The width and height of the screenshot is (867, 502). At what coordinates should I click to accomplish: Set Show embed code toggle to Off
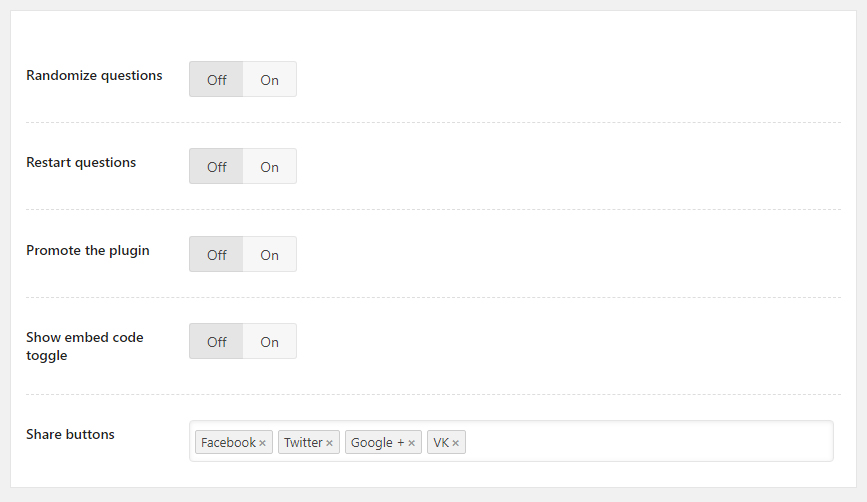pos(217,342)
